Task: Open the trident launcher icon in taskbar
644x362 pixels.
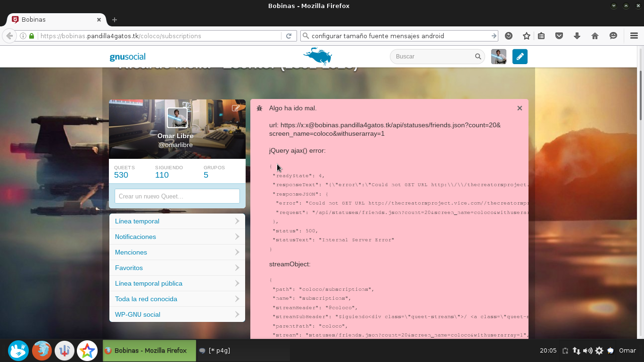Action: [65, 351]
